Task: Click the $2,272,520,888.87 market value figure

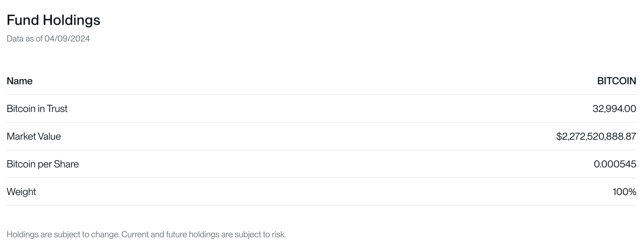Action: pos(596,136)
